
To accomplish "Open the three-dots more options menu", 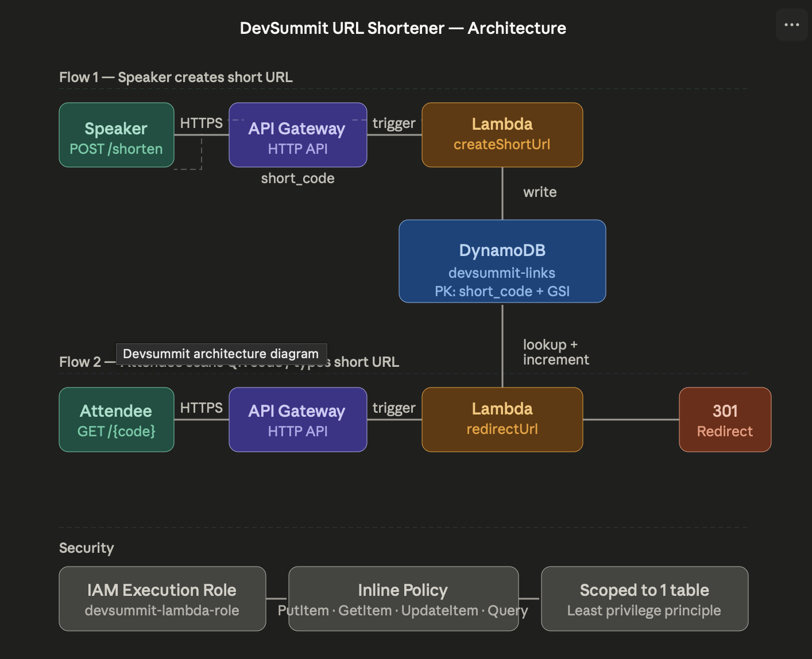I will (791, 25).
